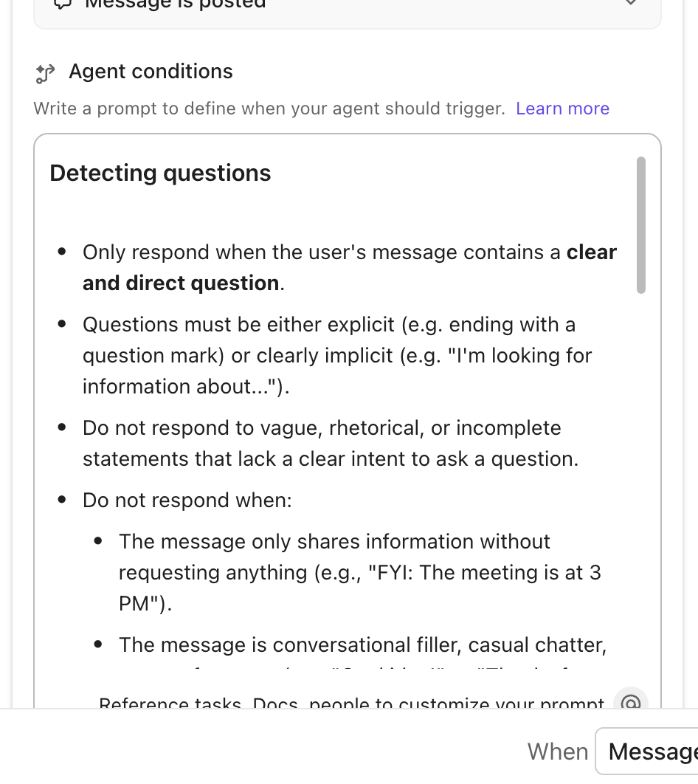Open the Learn more link
The height and width of the screenshot is (784, 698).
[x=562, y=109]
